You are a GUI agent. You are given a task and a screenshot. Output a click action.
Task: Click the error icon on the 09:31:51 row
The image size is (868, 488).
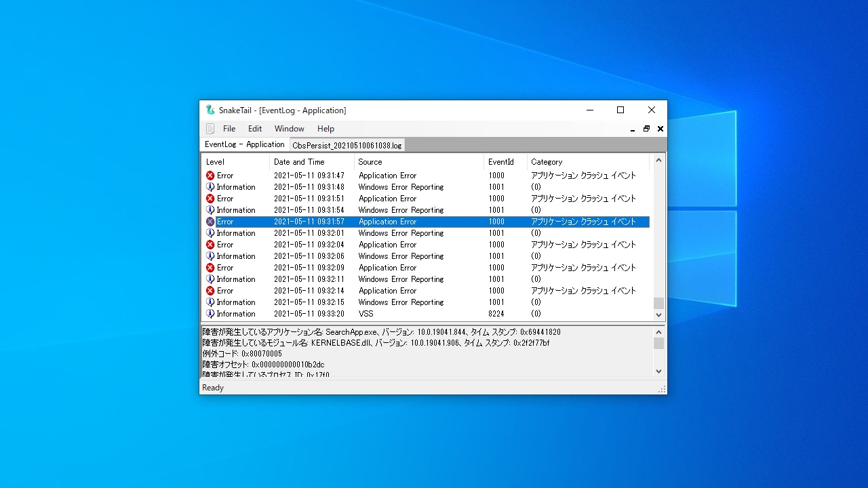pos(210,199)
